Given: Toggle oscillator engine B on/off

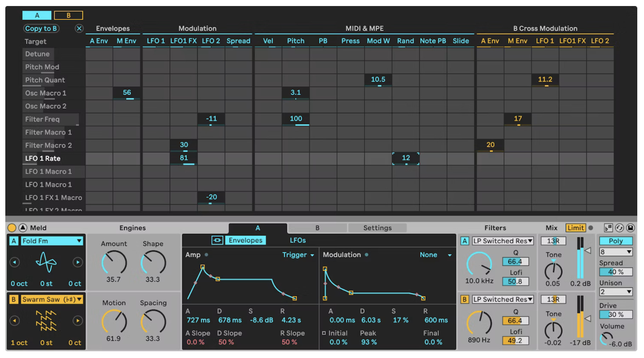Looking at the screenshot, I should pos(13,300).
